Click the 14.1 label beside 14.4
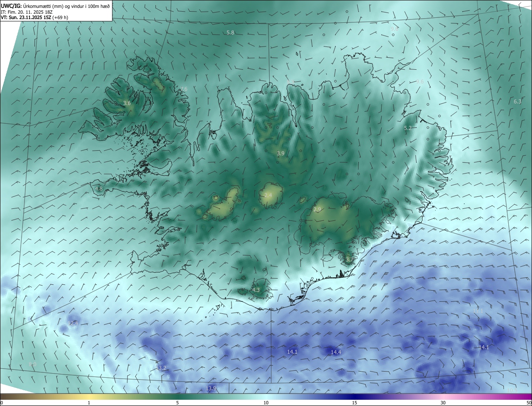The width and height of the screenshot is (532, 406). (x=292, y=352)
